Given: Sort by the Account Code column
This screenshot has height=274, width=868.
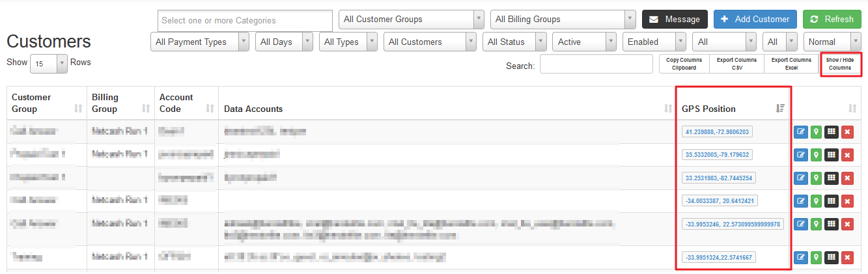Looking at the screenshot, I should click(210, 109).
